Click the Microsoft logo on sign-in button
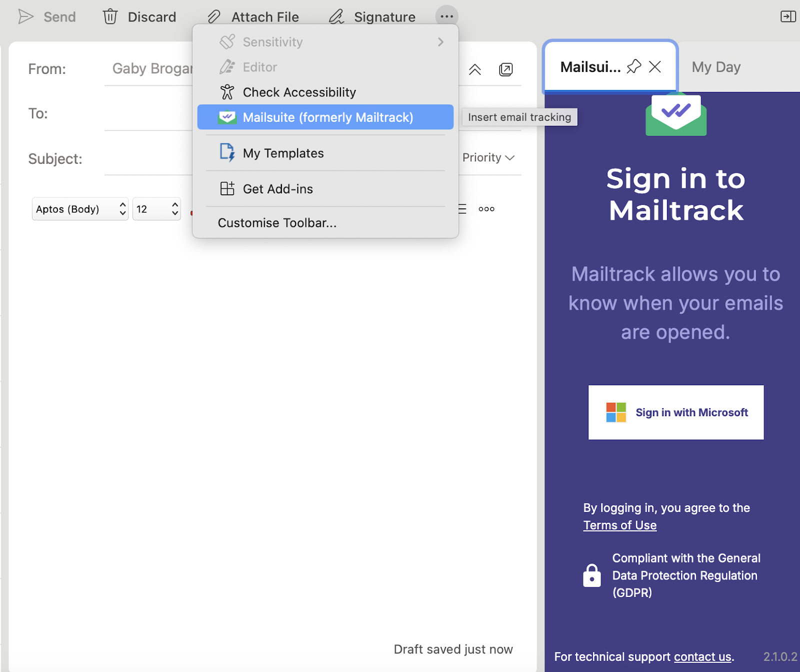 (616, 412)
